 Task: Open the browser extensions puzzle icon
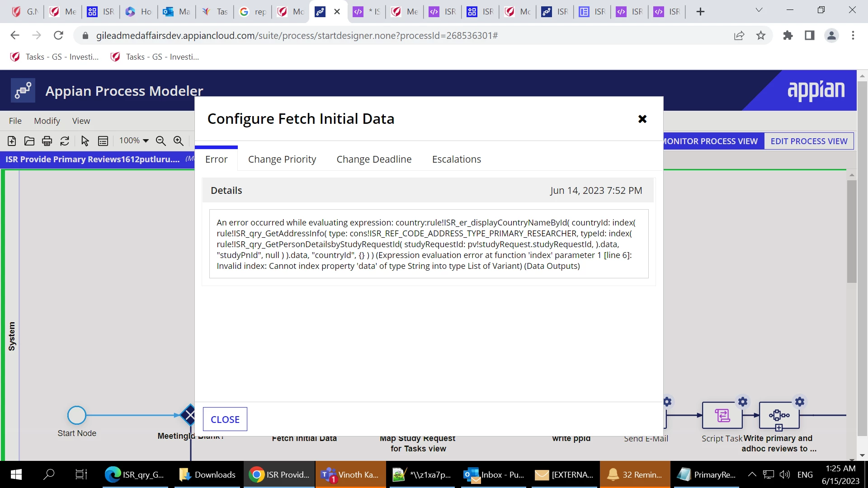coord(788,35)
